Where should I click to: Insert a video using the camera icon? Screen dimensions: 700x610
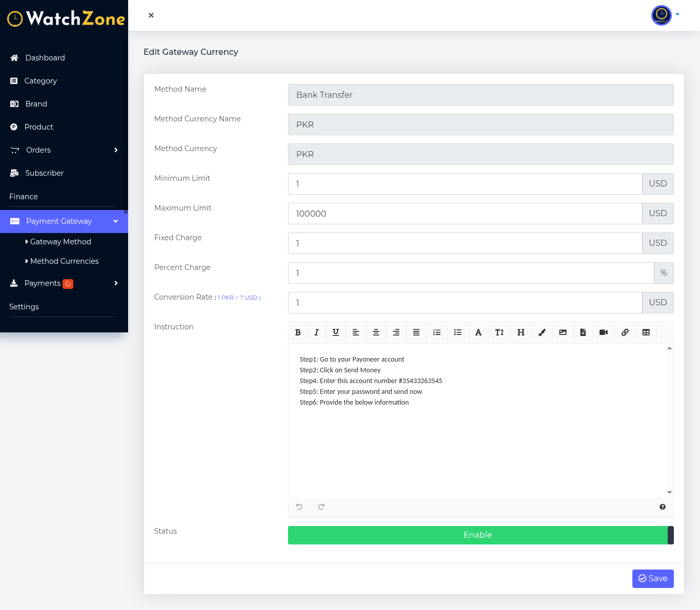(603, 332)
